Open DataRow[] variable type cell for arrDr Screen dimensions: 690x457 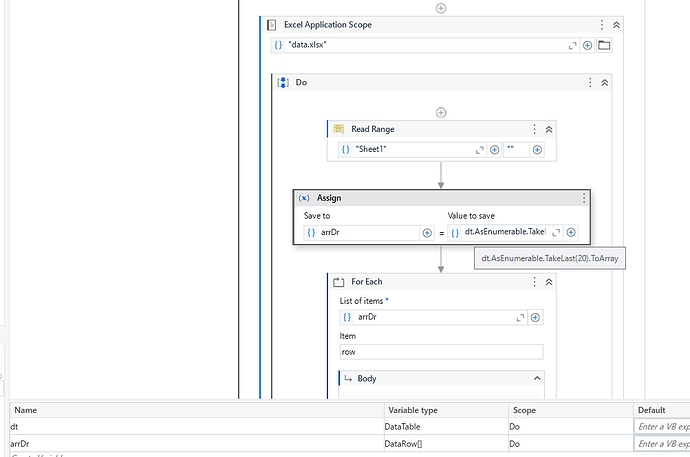coord(446,444)
